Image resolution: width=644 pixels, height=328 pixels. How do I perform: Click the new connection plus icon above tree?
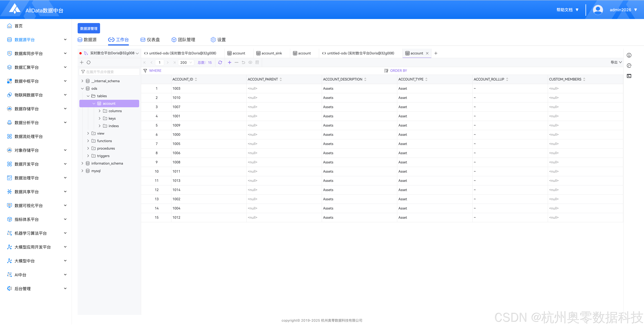pos(82,63)
